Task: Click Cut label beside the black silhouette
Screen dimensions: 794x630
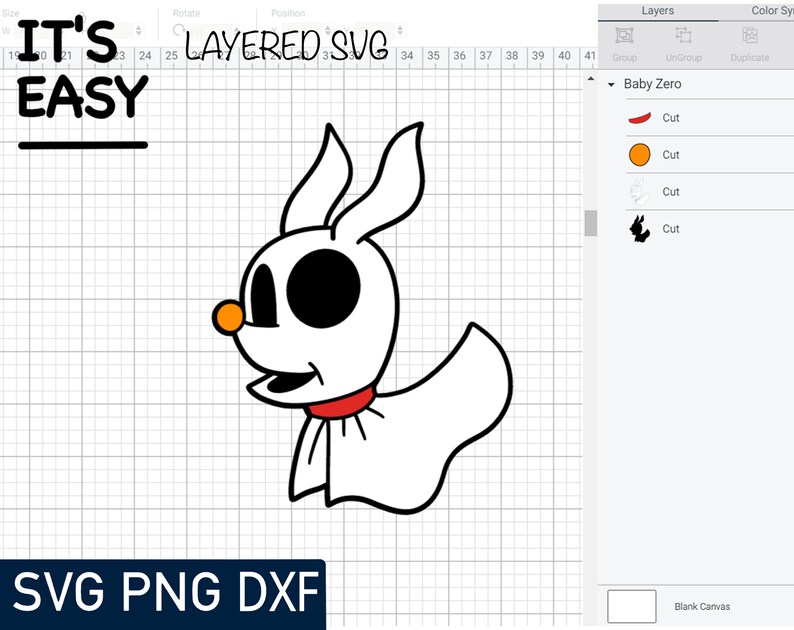Action: (x=670, y=229)
